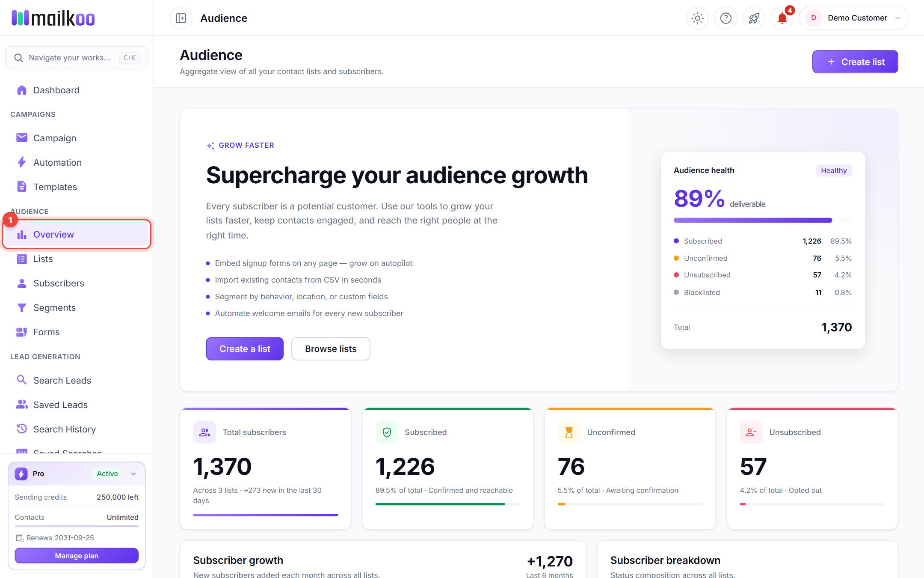Image resolution: width=924 pixels, height=578 pixels.
Task: Open Subscribers sidebar item
Action: [x=77, y=283]
